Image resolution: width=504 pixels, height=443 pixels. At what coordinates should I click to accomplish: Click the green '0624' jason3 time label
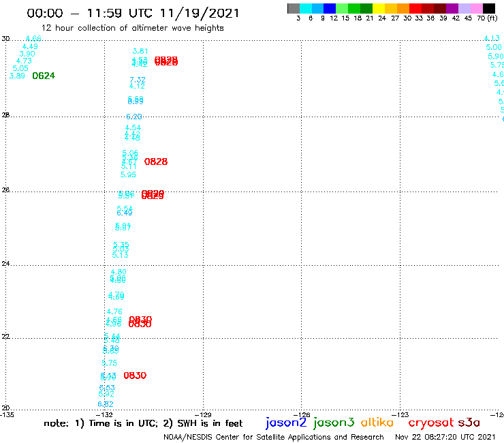click(44, 76)
